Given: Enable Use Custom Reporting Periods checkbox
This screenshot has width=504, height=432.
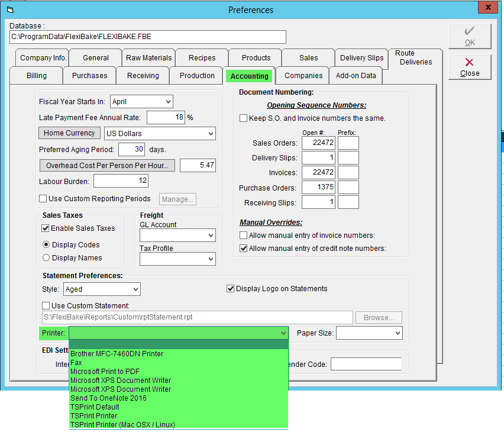Looking at the screenshot, I should (x=43, y=198).
